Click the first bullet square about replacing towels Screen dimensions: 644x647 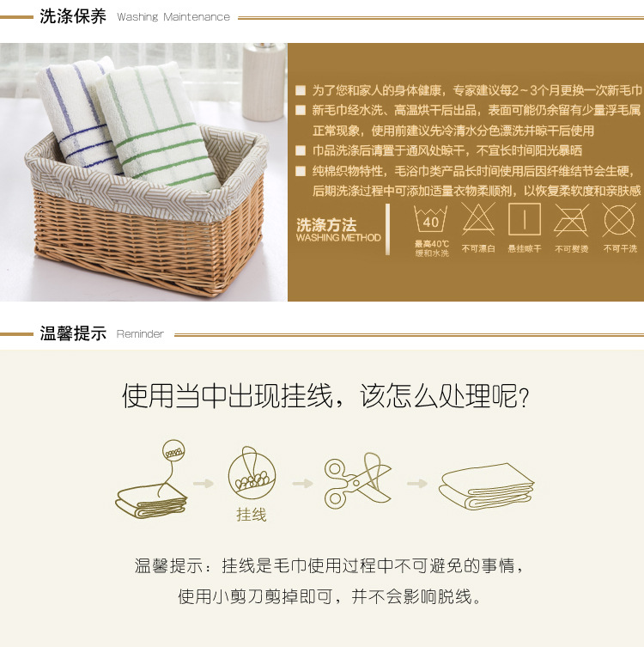[x=301, y=90]
